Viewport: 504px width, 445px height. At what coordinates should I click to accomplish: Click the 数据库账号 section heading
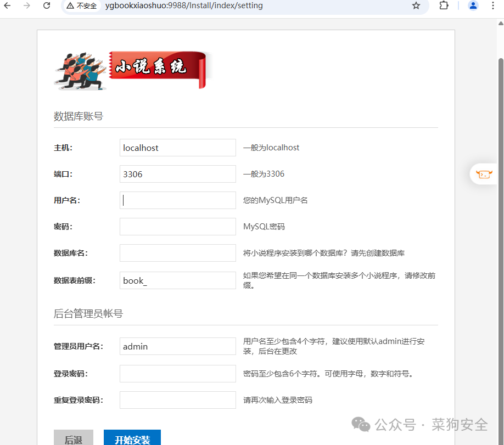(x=79, y=116)
